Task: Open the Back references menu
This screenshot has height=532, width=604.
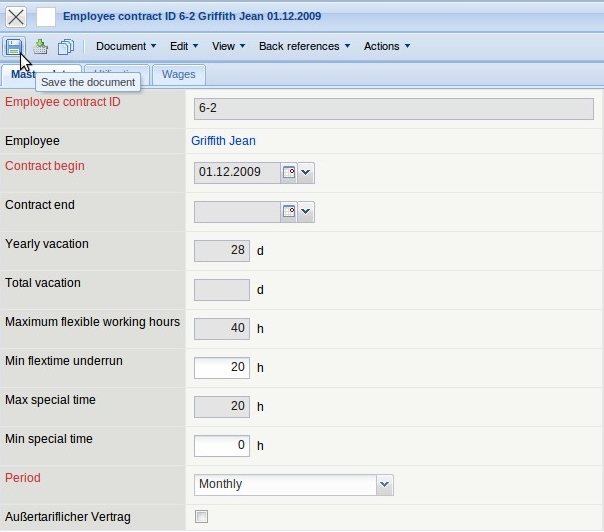Action: point(304,46)
